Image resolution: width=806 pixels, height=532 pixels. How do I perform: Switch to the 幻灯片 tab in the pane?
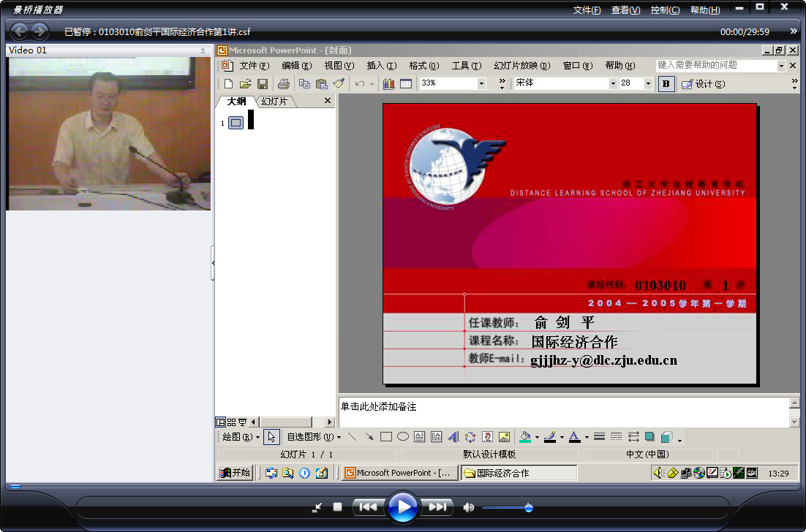274,101
